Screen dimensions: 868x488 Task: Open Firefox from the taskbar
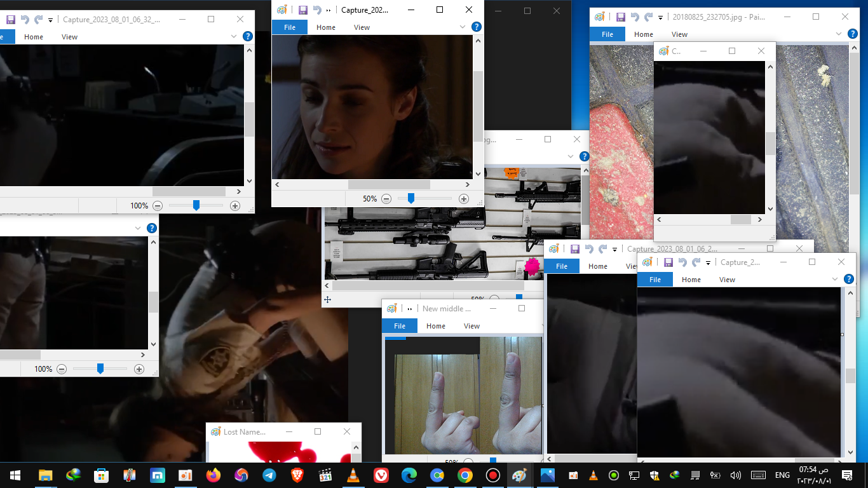[213, 475]
